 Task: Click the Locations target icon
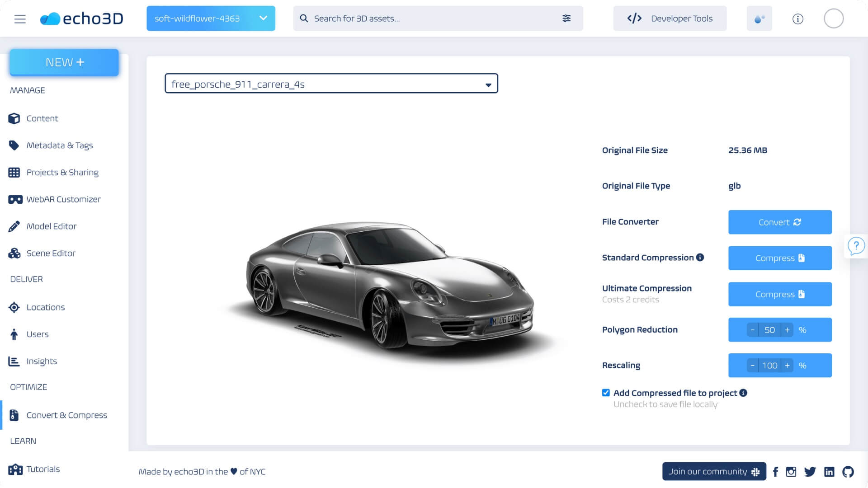coord(14,307)
